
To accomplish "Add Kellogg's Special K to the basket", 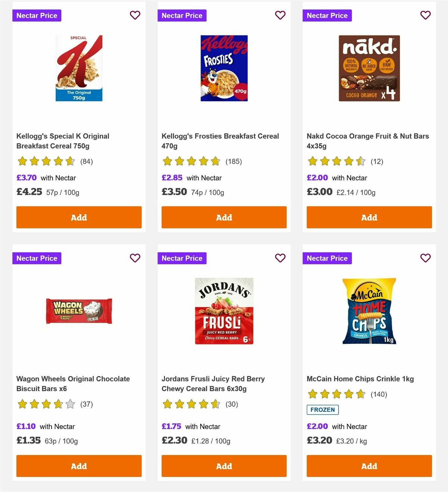I will click(x=78, y=217).
